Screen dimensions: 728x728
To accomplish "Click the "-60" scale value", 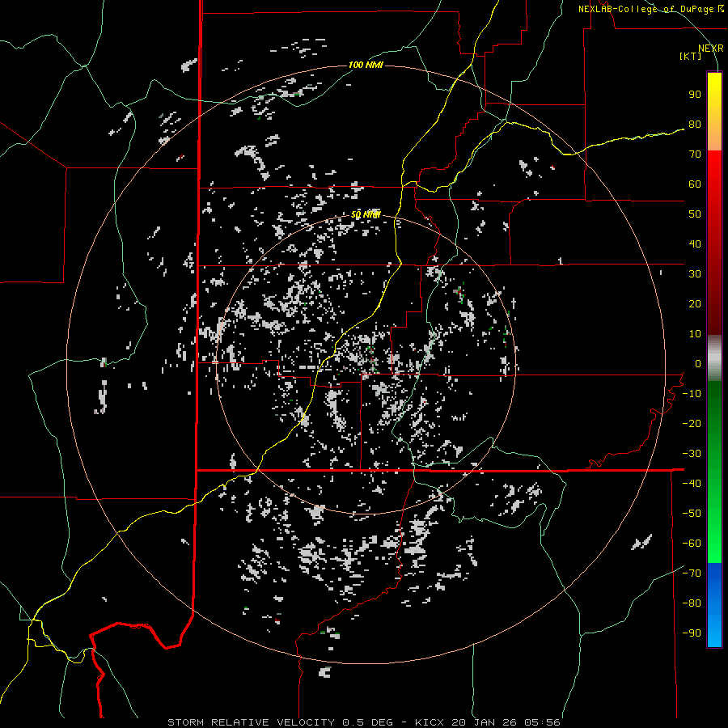I will click(692, 544).
